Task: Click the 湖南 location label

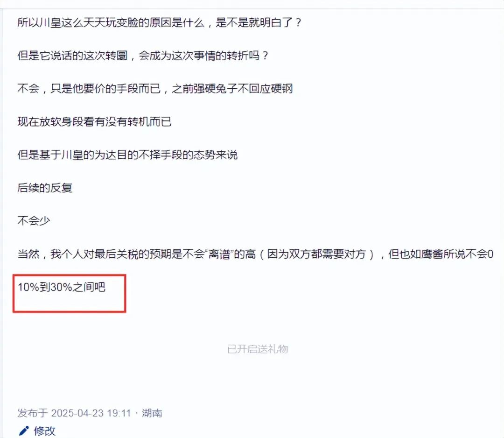Action: coord(152,413)
